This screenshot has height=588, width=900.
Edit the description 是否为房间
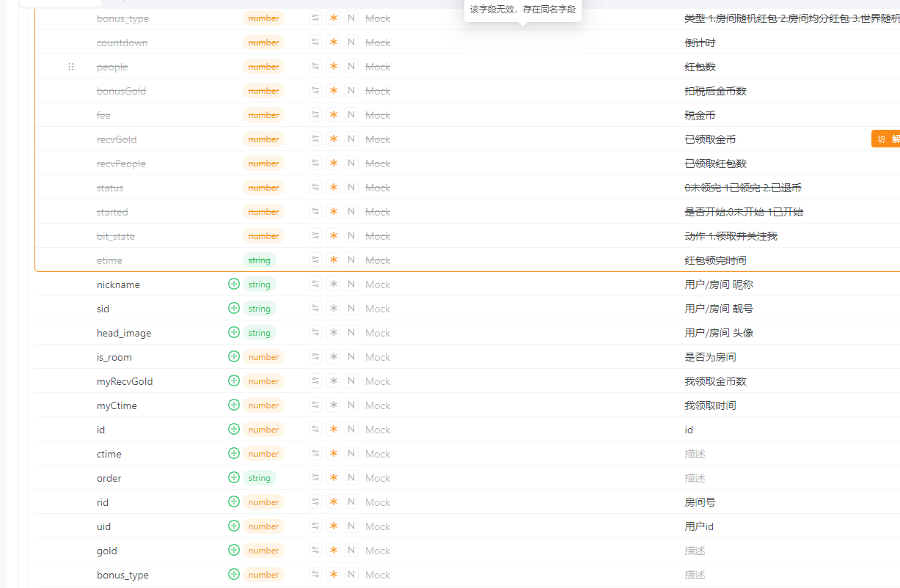click(x=710, y=356)
